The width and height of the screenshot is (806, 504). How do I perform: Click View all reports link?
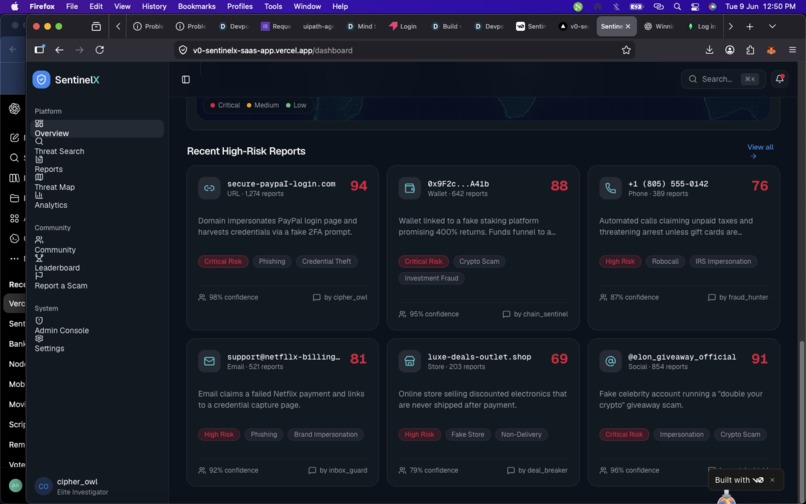(x=760, y=151)
